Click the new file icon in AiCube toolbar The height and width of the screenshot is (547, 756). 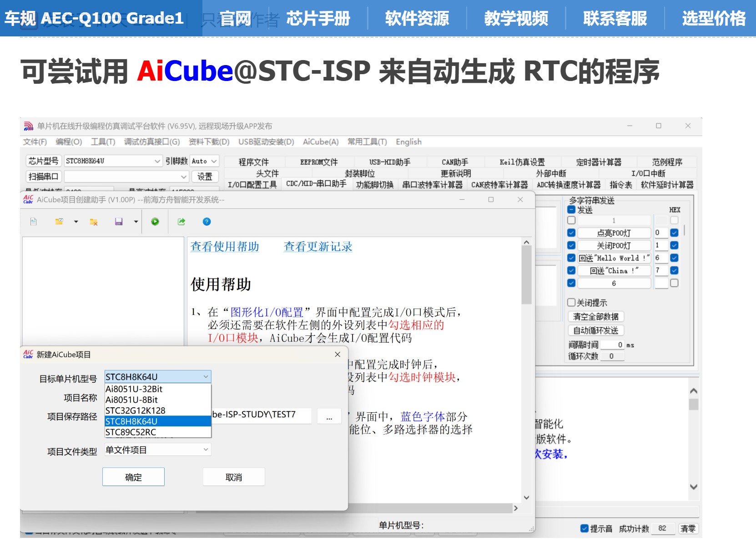33,222
